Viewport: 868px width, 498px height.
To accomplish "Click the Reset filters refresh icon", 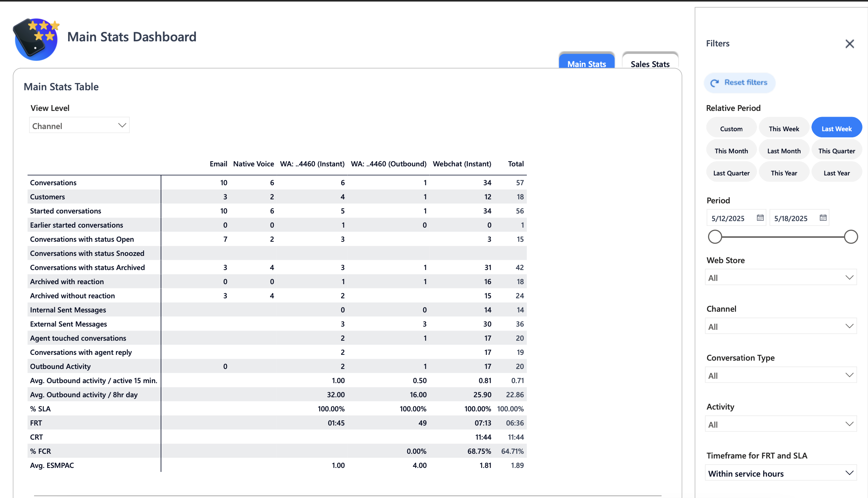I will pyautogui.click(x=714, y=83).
